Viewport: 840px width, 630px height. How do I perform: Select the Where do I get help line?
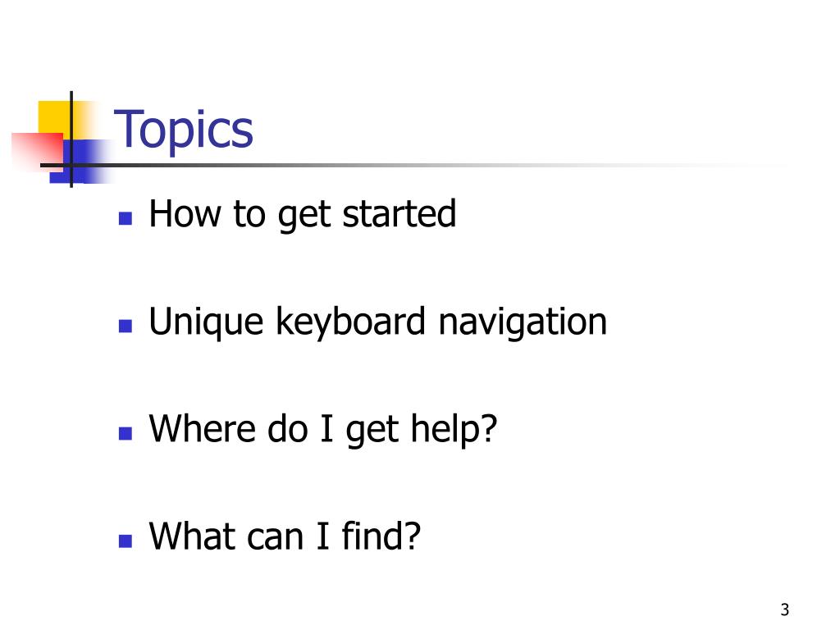coord(323,429)
